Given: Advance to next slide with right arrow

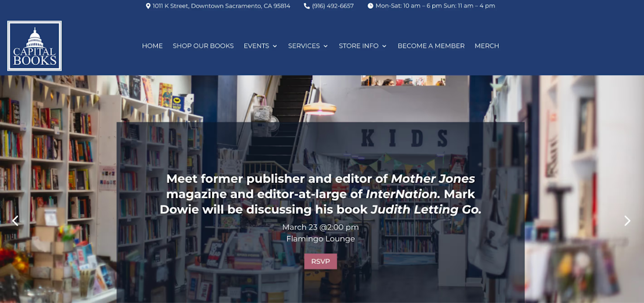Looking at the screenshot, I should pos(627,221).
